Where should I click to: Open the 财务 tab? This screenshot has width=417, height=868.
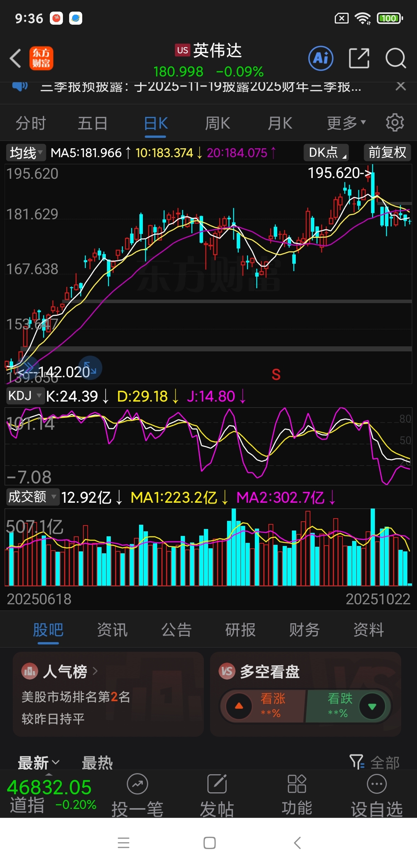coord(304,630)
